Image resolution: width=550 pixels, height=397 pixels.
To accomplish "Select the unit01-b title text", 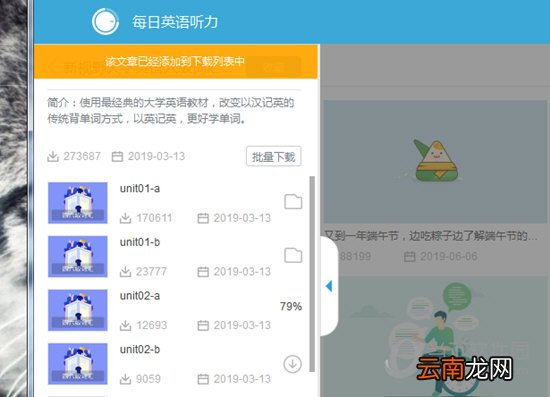I will 140,242.
